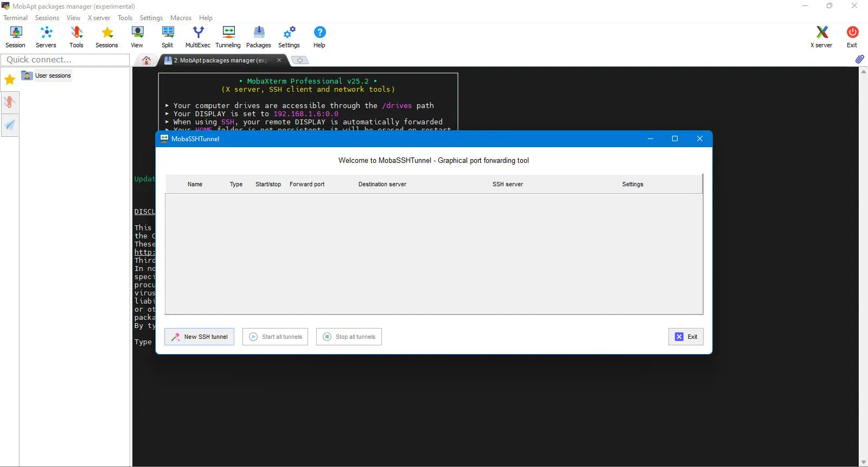Click New SSH tunnel button
The image size is (868, 467).
pyautogui.click(x=200, y=337)
